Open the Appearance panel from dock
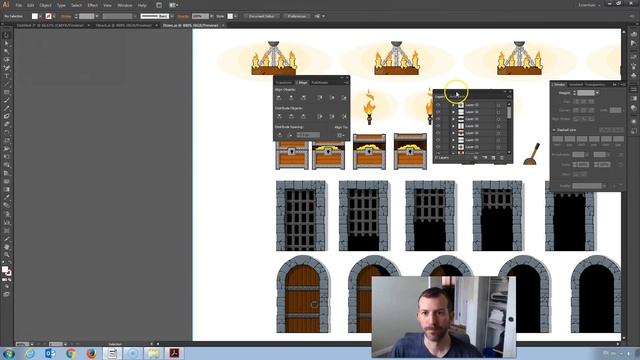The image size is (640, 360). 633,122
